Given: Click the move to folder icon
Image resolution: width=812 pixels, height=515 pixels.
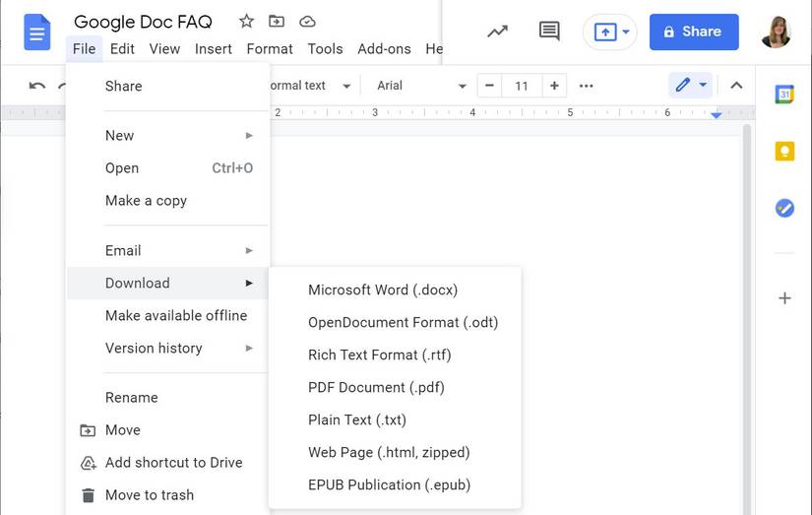Looking at the screenshot, I should click(x=277, y=22).
